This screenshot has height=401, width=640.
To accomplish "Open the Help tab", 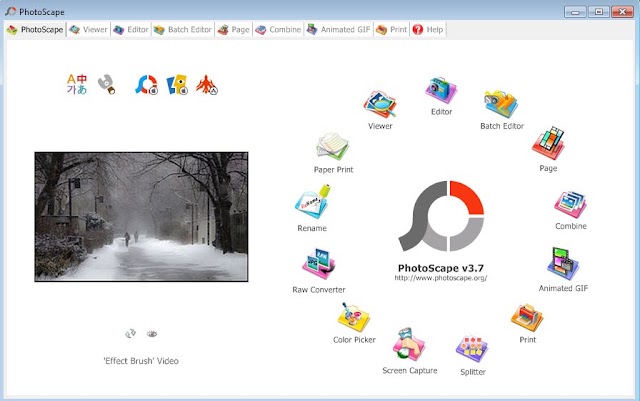I will pyautogui.click(x=428, y=29).
